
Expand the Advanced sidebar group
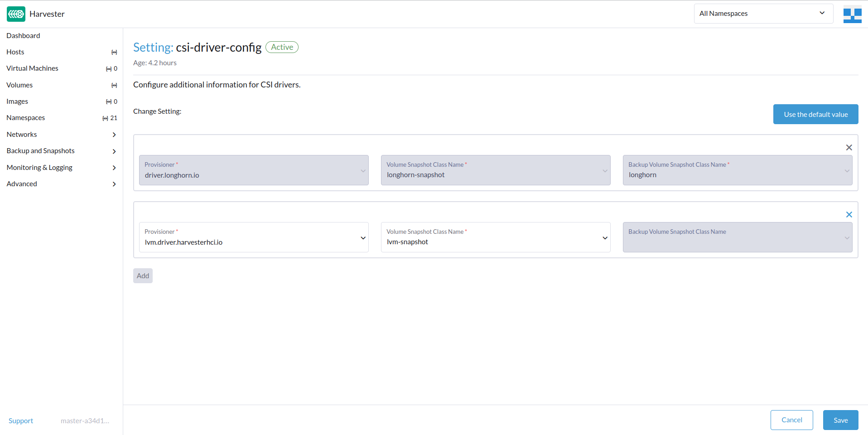point(61,184)
